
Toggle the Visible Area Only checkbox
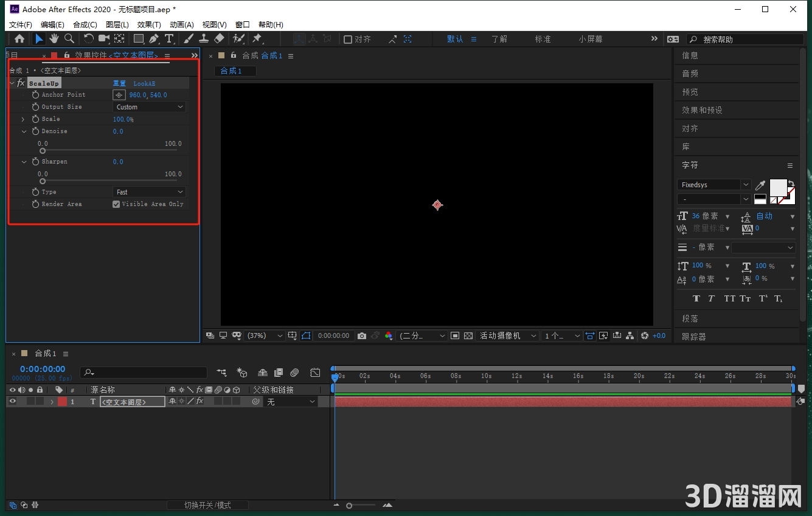tap(116, 204)
